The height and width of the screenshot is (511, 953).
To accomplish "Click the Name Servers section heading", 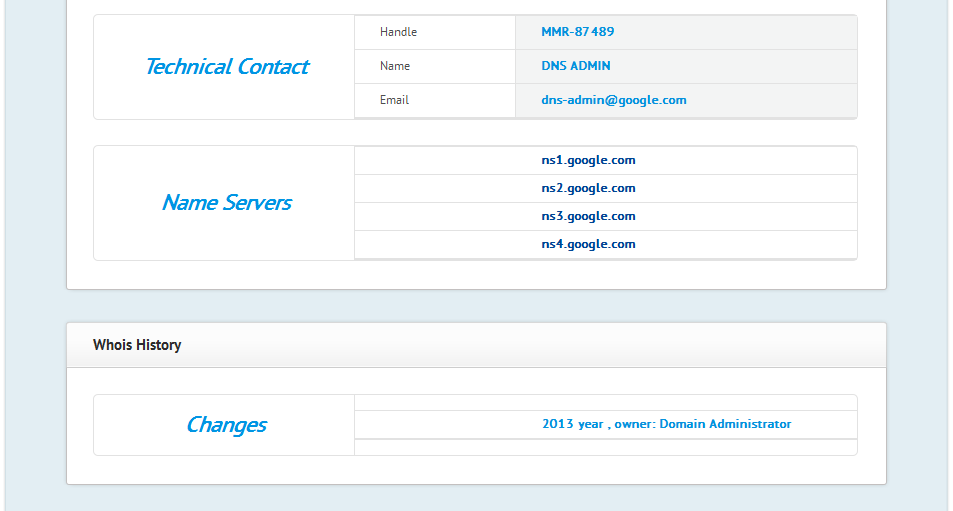I will tap(226, 203).
